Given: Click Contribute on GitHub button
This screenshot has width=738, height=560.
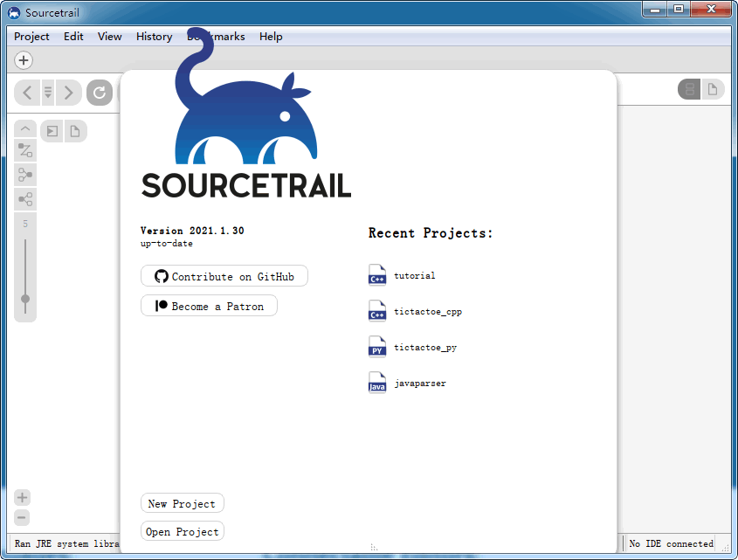Looking at the screenshot, I should coord(224,276).
